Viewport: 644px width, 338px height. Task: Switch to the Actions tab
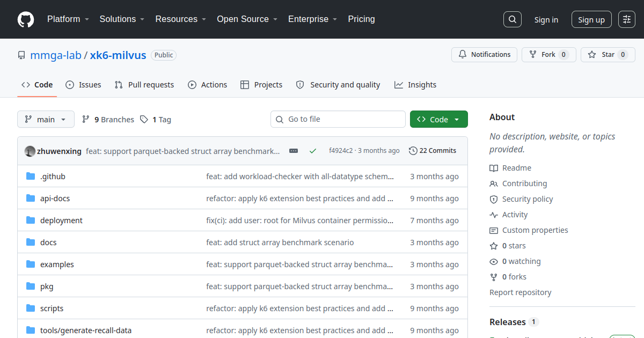pyautogui.click(x=207, y=85)
